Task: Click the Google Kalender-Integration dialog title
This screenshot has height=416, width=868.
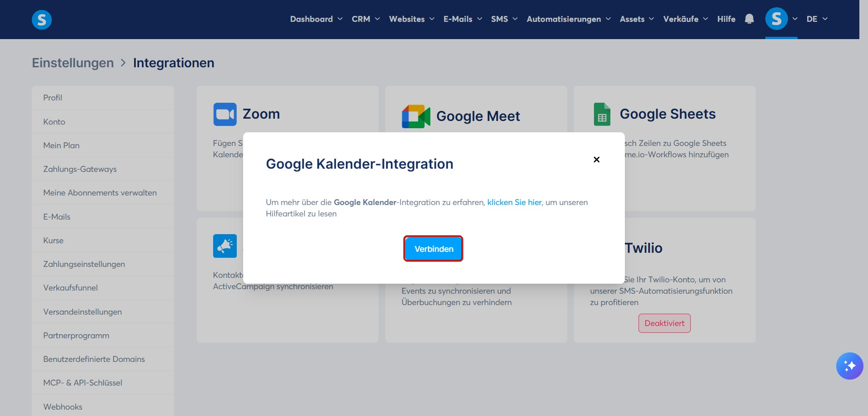Action: pos(359,164)
